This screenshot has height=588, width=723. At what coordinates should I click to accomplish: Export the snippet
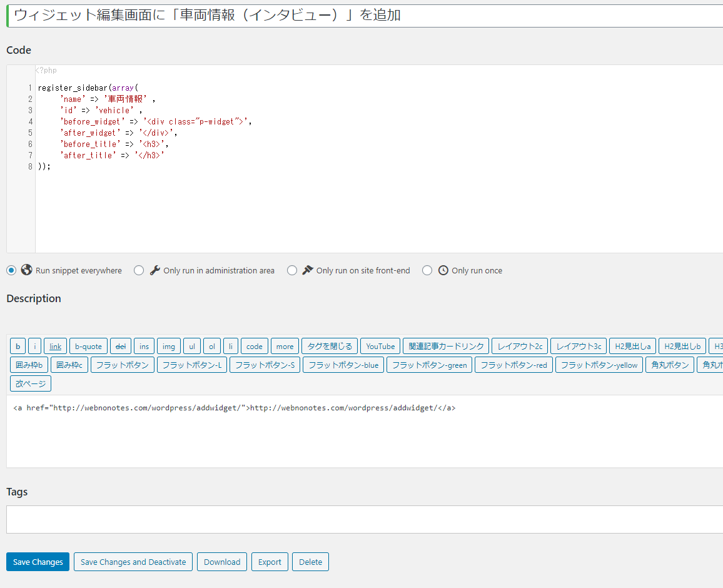(270, 562)
